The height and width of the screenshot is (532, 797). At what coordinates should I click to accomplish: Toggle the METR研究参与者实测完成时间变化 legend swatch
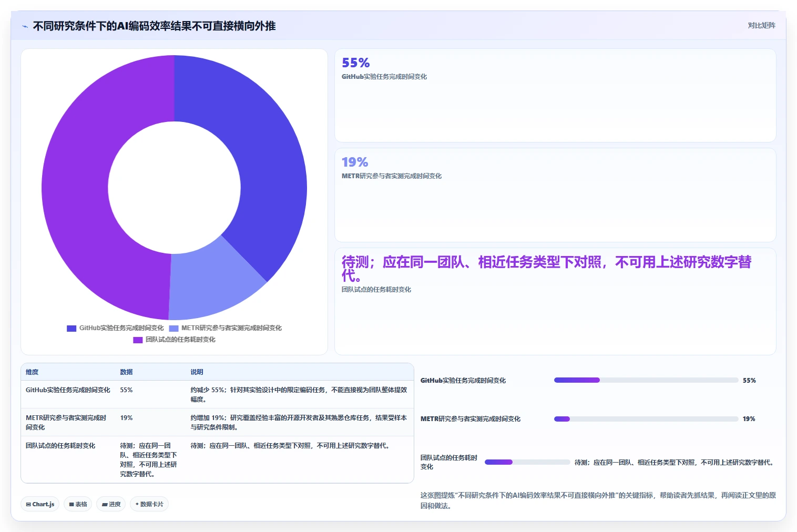tap(173, 328)
